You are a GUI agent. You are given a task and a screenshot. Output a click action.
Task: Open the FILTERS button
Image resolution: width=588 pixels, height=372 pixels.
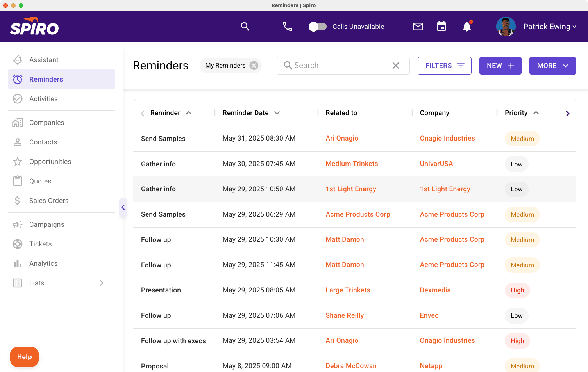[445, 66]
